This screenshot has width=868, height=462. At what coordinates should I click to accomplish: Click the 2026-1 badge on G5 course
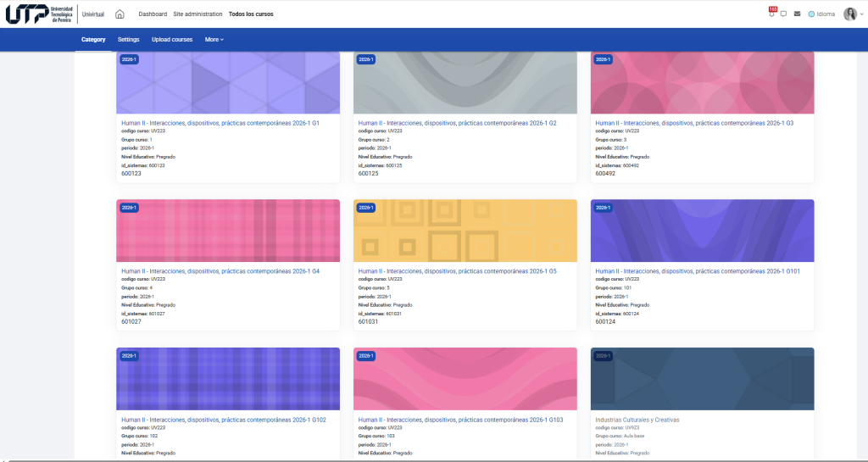coord(366,208)
